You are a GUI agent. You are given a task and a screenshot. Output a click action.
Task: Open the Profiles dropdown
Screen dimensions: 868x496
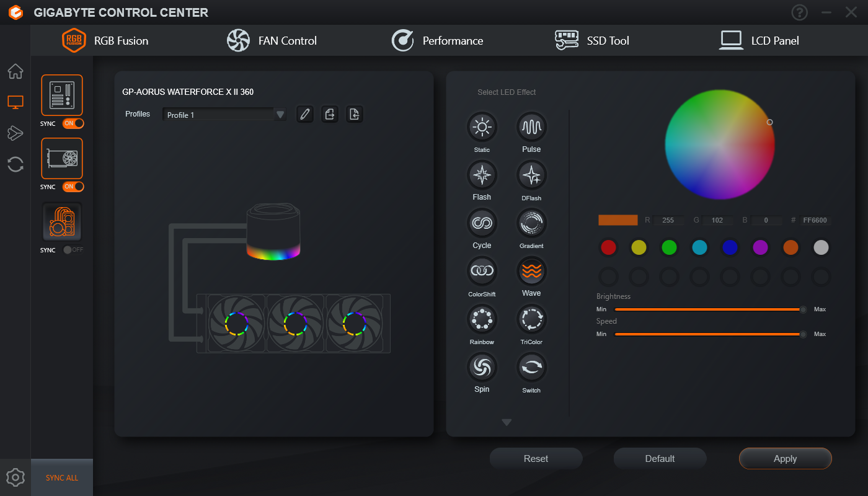click(x=224, y=115)
